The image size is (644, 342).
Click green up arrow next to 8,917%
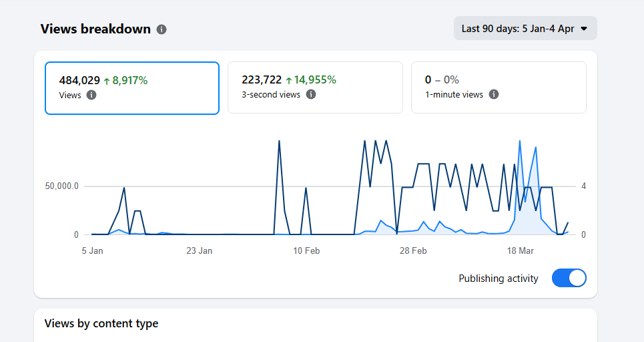click(x=106, y=81)
